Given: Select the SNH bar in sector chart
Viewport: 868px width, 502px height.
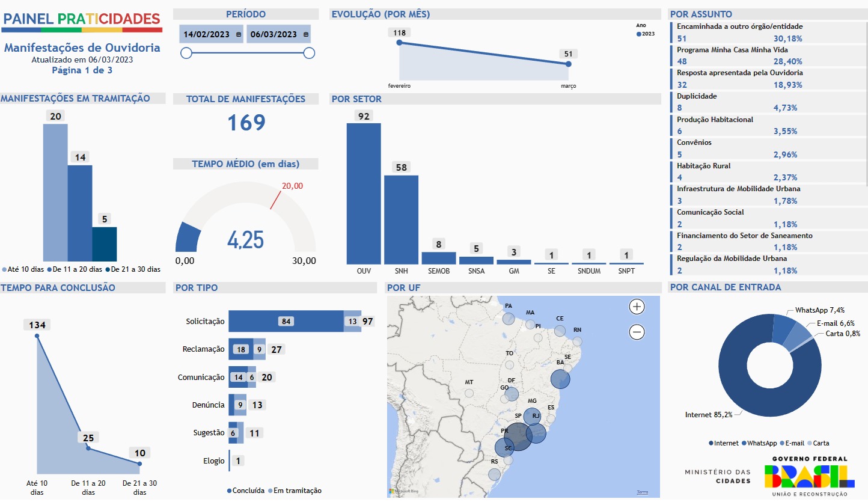Looking at the screenshot, I should tap(402, 219).
